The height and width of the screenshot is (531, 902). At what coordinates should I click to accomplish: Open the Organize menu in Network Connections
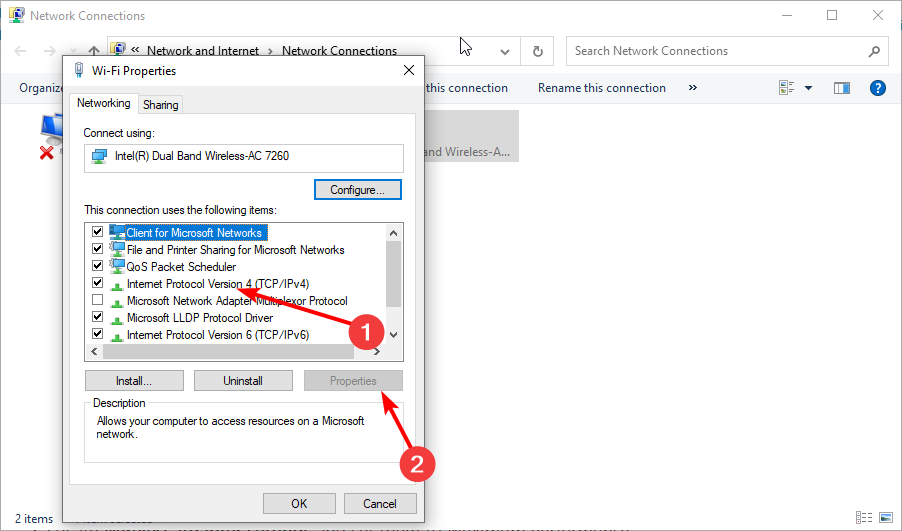[40, 88]
